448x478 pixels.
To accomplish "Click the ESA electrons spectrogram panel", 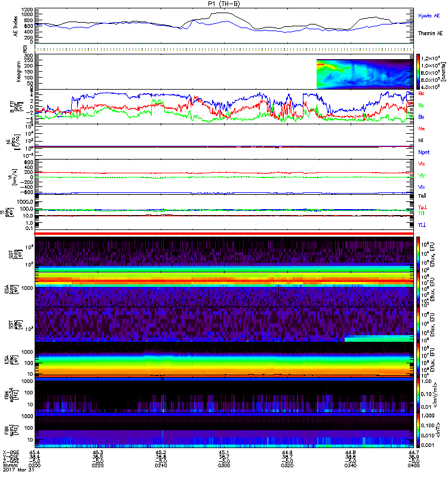I will [224, 360].
